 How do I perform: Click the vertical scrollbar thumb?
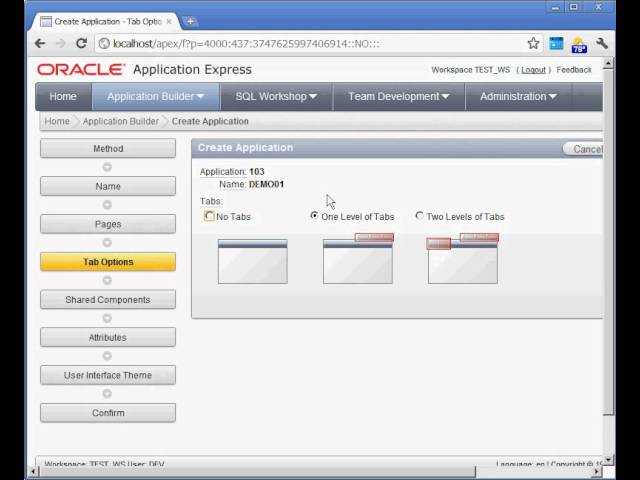click(x=608, y=243)
